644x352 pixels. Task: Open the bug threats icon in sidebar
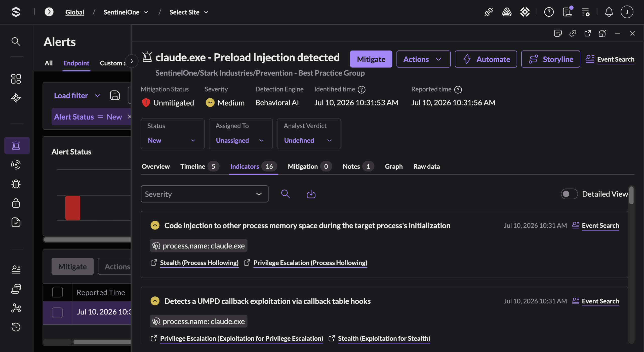[16, 184]
